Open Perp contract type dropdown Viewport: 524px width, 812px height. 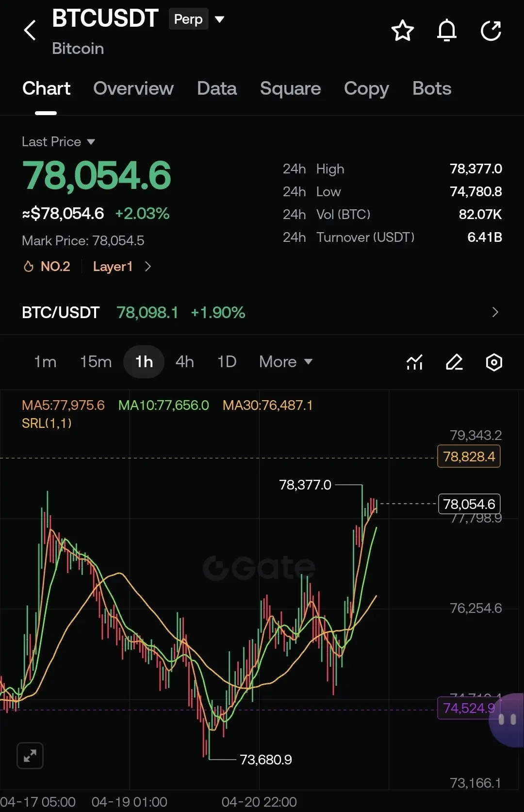click(219, 19)
